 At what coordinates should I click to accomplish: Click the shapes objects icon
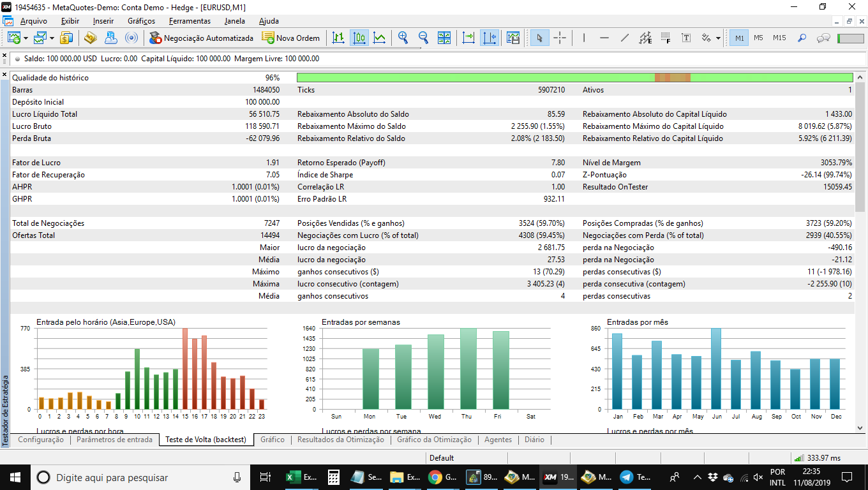pyautogui.click(x=707, y=38)
